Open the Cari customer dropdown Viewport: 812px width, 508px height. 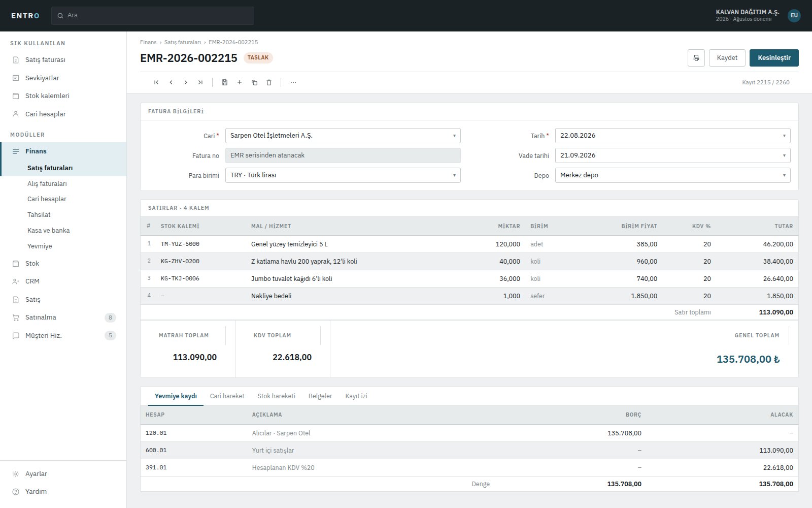click(x=343, y=136)
